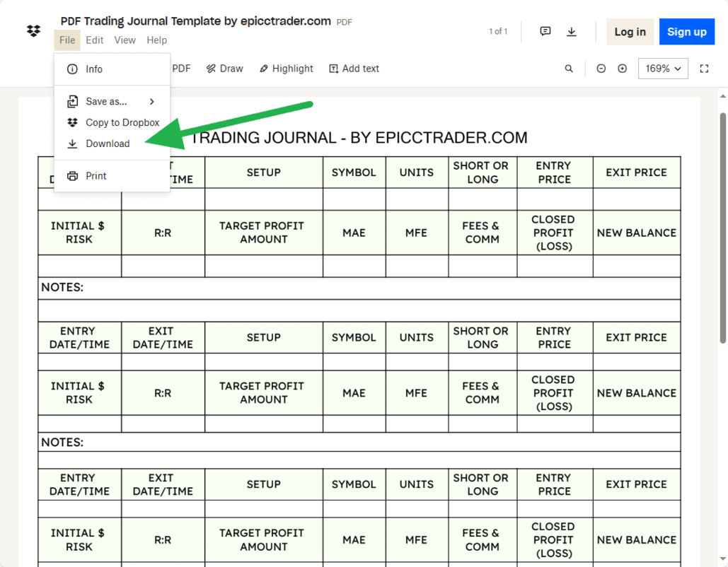728x567 pixels.
Task: Choose Print from the File menu
Action: (112, 176)
